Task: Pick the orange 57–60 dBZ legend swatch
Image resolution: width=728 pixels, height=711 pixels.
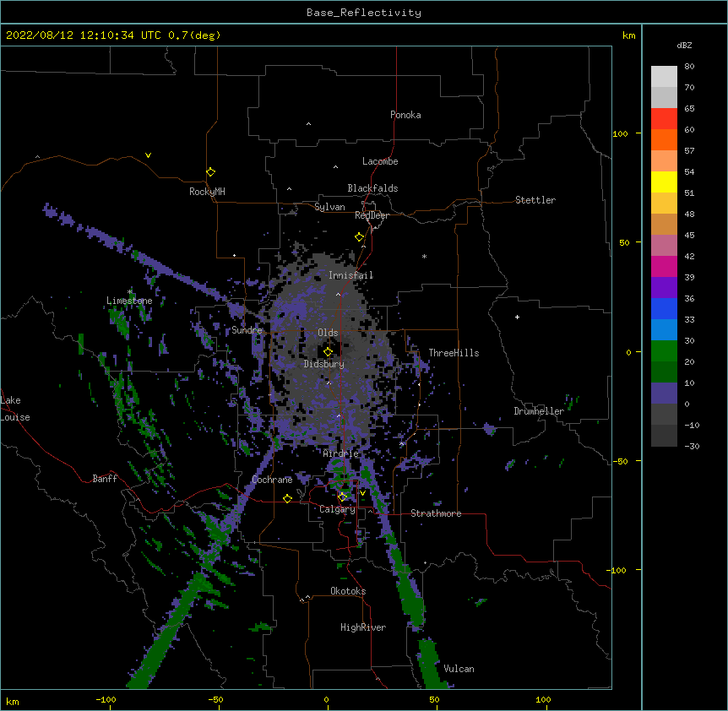Action: coord(664,139)
